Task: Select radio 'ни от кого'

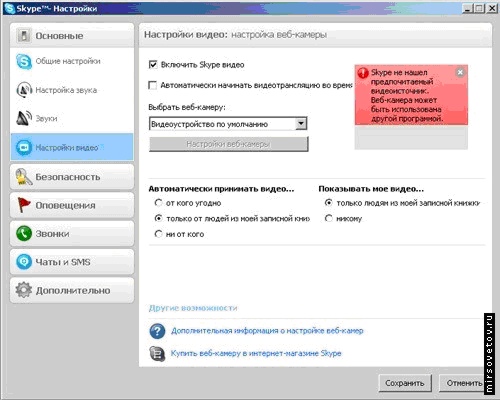Action: click(x=159, y=234)
